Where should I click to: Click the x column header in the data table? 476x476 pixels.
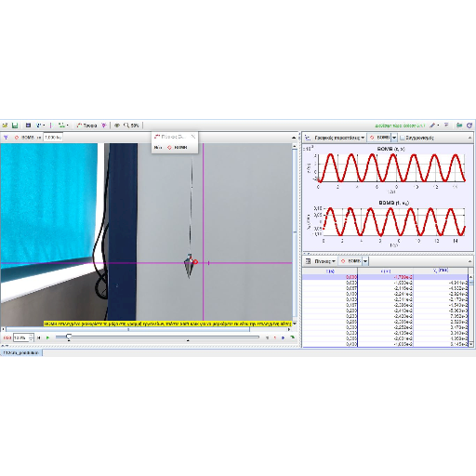coord(386,271)
